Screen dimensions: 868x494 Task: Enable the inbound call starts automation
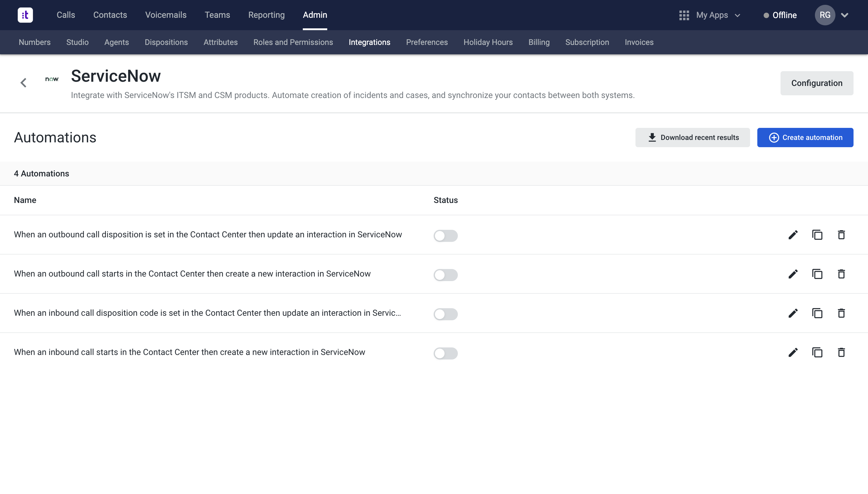445,353
